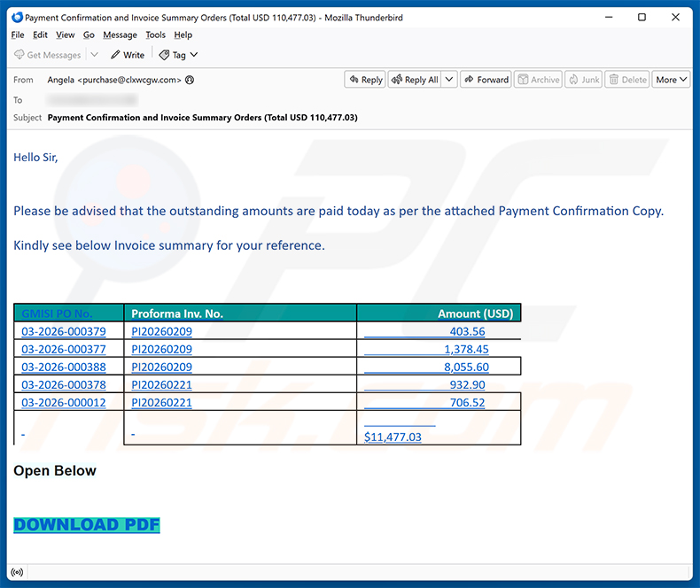Screen dimensions: 700x588
Task: Archive the message
Action: point(539,80)
